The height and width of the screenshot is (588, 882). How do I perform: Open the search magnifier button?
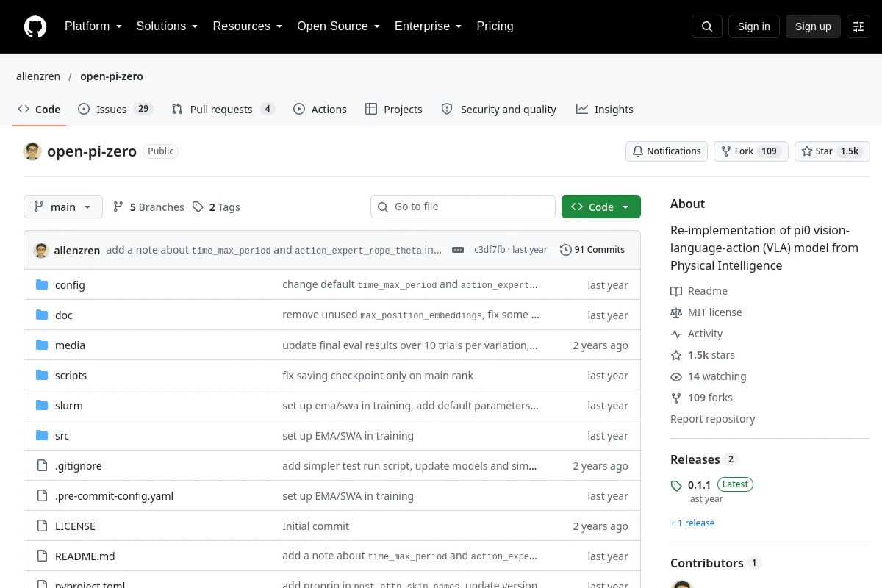[x=707, y=26]
